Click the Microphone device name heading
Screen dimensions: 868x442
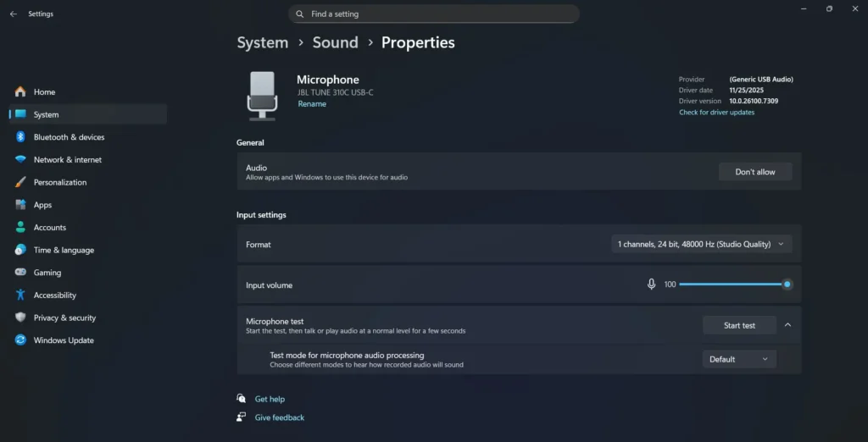tap(328, 80)
